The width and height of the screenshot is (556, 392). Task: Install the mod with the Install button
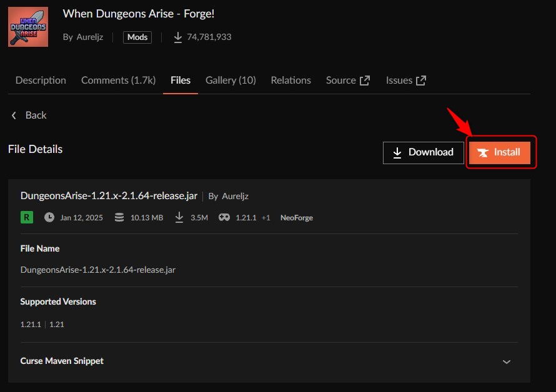(500, 153)
